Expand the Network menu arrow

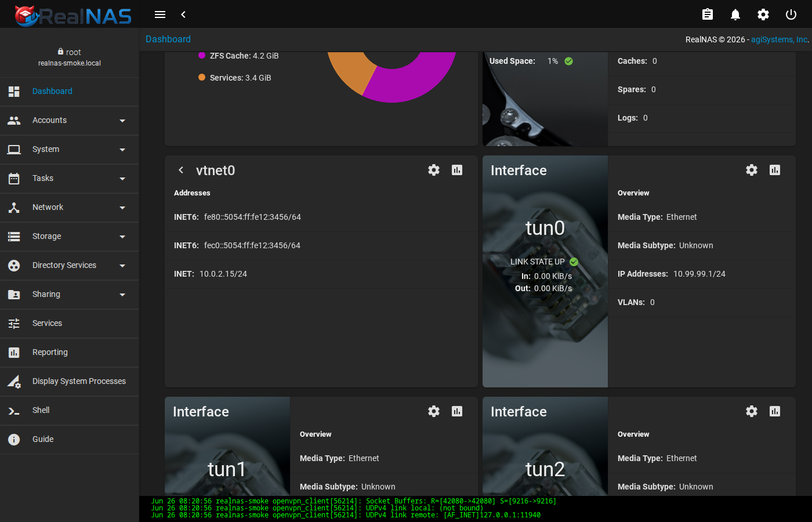[122, 208]
